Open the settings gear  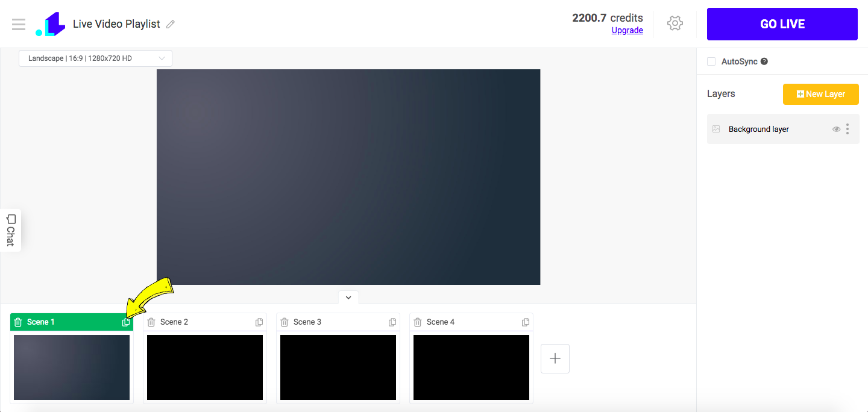pyautogui.click(x=675, y=23)
